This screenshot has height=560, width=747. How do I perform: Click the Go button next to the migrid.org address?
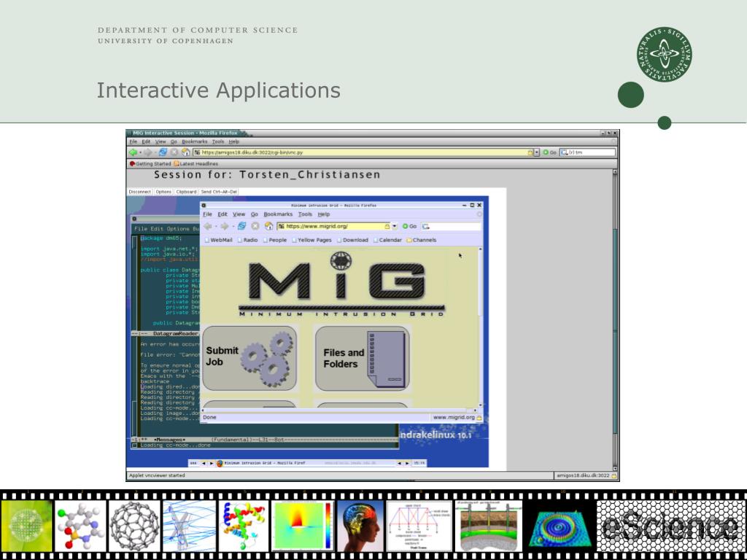click(x=409, y=227)
